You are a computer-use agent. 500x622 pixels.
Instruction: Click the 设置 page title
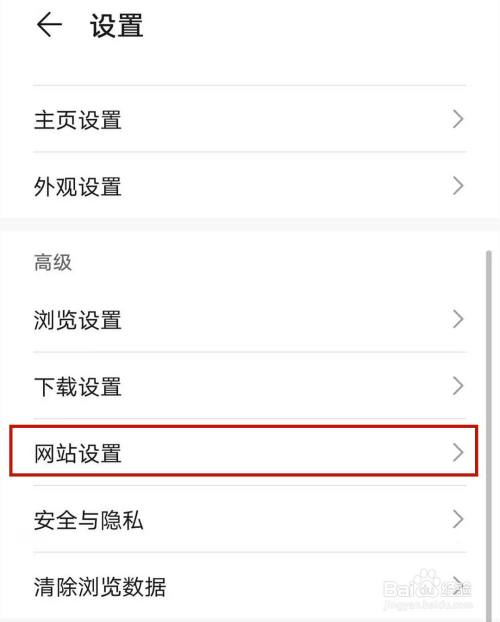pos(116,25)
